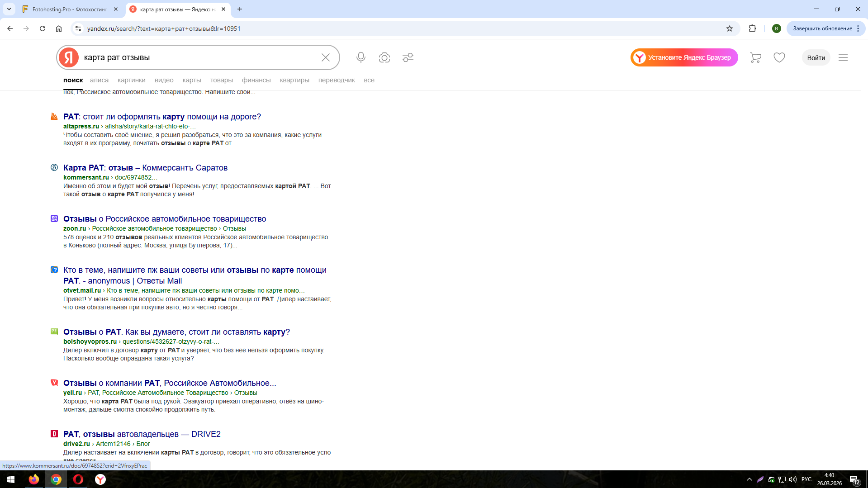Open image search camera icon

coord(384,57)
